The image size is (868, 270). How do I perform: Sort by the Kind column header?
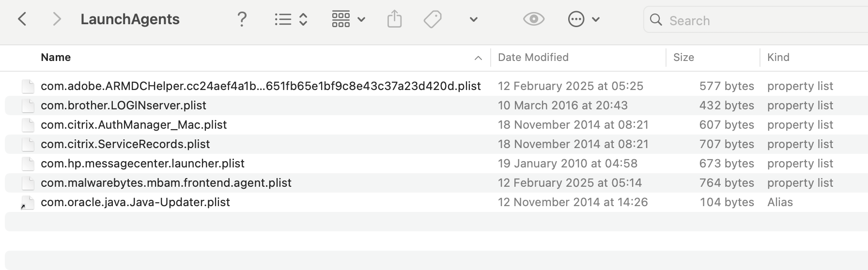coord(778,58)
